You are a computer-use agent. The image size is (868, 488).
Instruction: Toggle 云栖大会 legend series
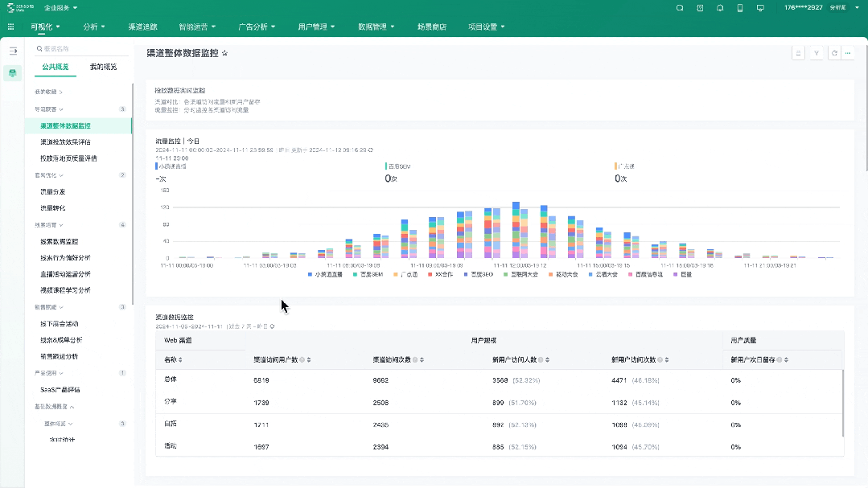(x=603, y=274)
